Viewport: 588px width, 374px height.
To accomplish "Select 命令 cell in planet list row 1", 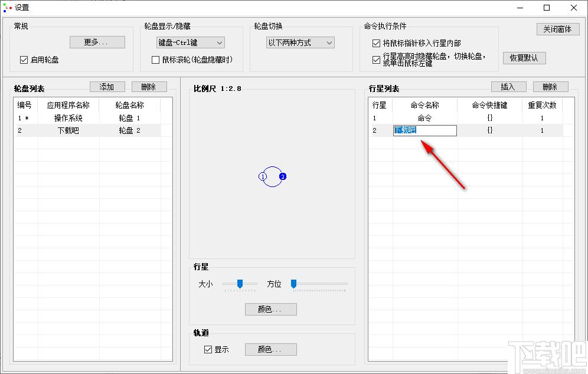I will pyautogui.click(x=424, y=118).
